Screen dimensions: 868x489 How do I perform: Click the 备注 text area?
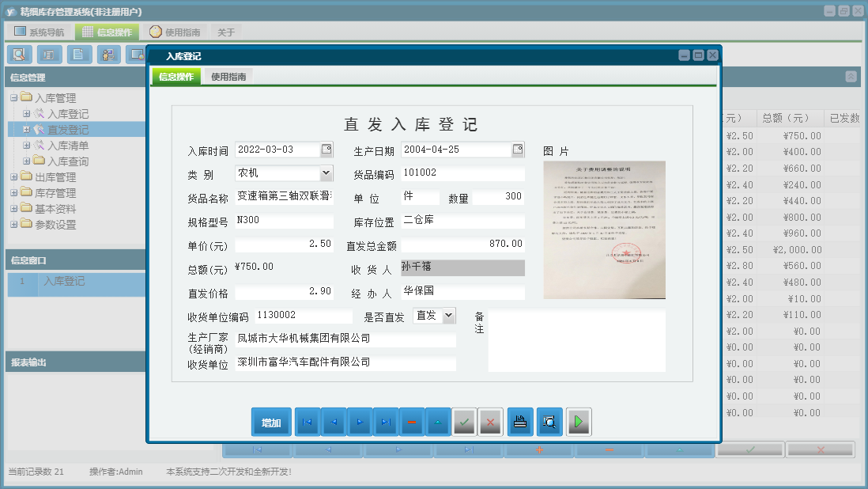click(576, 340)
